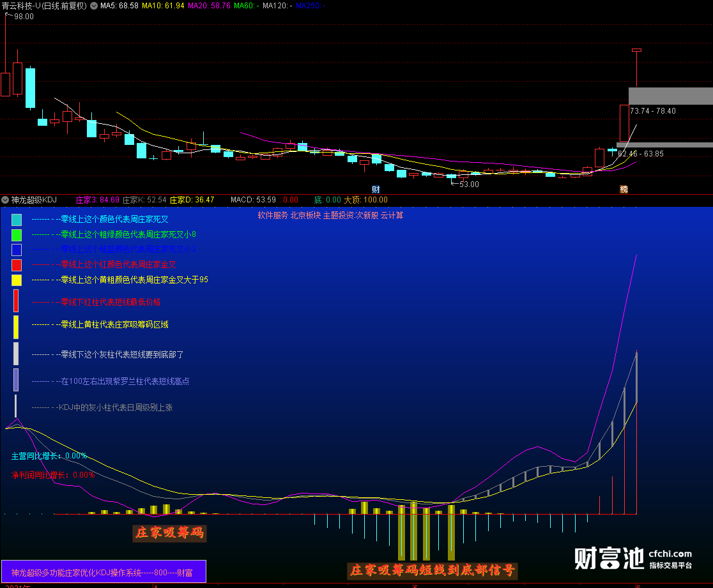The width and height of the screenshot is (713, 588).
Task: Click the 财 marker on the price chart
Action: pos(376,189)
